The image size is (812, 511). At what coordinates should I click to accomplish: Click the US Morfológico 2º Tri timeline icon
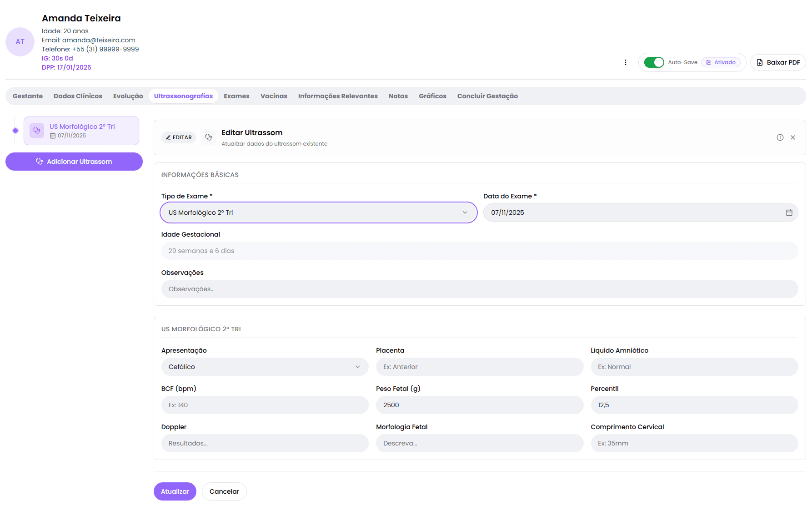point(37,131)
